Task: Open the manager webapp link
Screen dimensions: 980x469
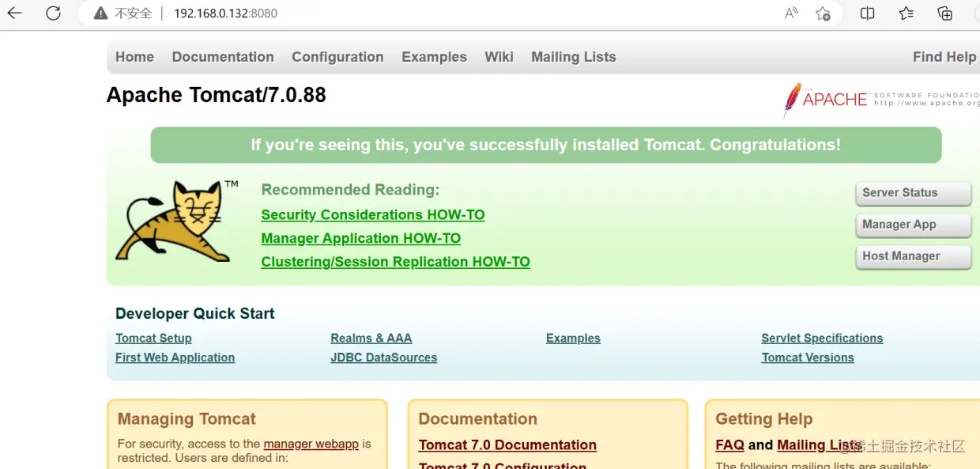Action: [311, 444]
